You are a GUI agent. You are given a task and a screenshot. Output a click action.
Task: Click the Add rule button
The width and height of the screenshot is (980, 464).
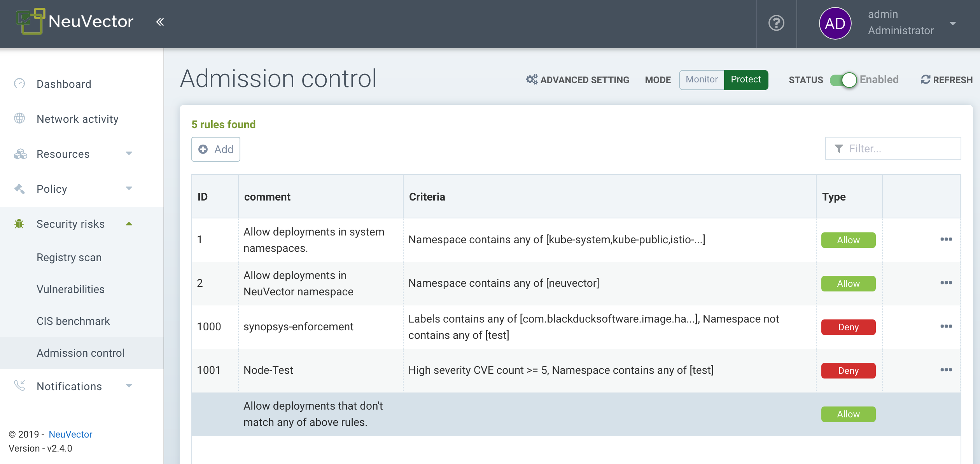click(x=216, y=149)
